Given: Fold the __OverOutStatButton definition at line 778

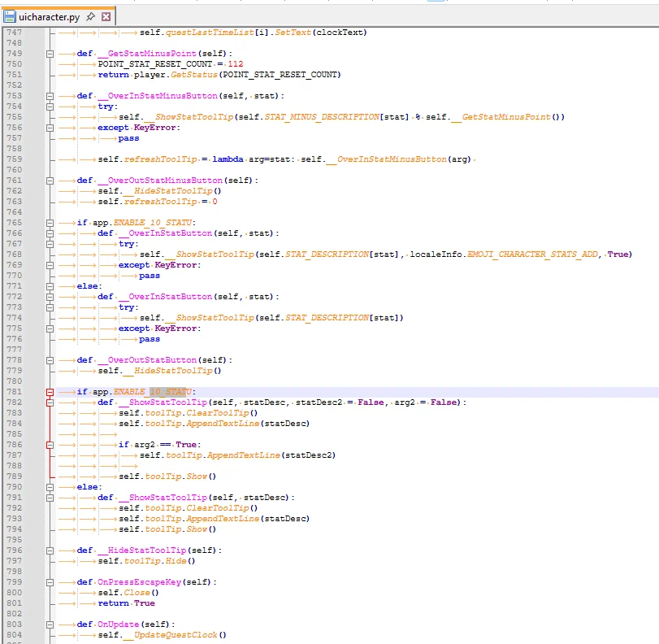Looking at the screenshot, I should pos(50,360).
